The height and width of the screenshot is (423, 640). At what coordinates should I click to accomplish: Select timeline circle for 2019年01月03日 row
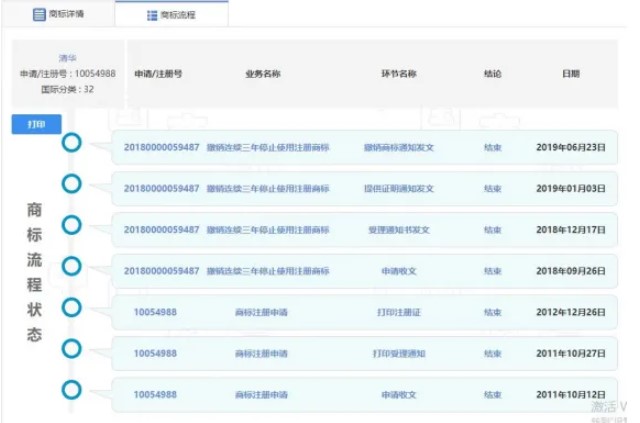click(71, 184)
